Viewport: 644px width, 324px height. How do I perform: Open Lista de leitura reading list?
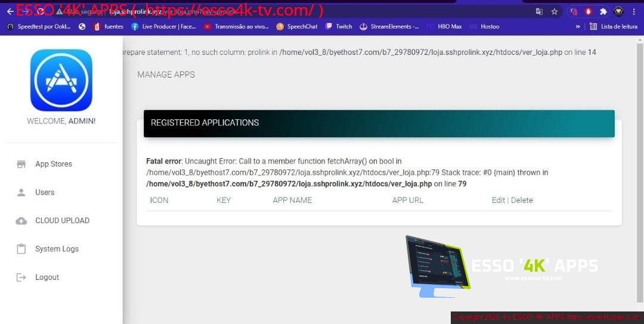coord(614,26)
